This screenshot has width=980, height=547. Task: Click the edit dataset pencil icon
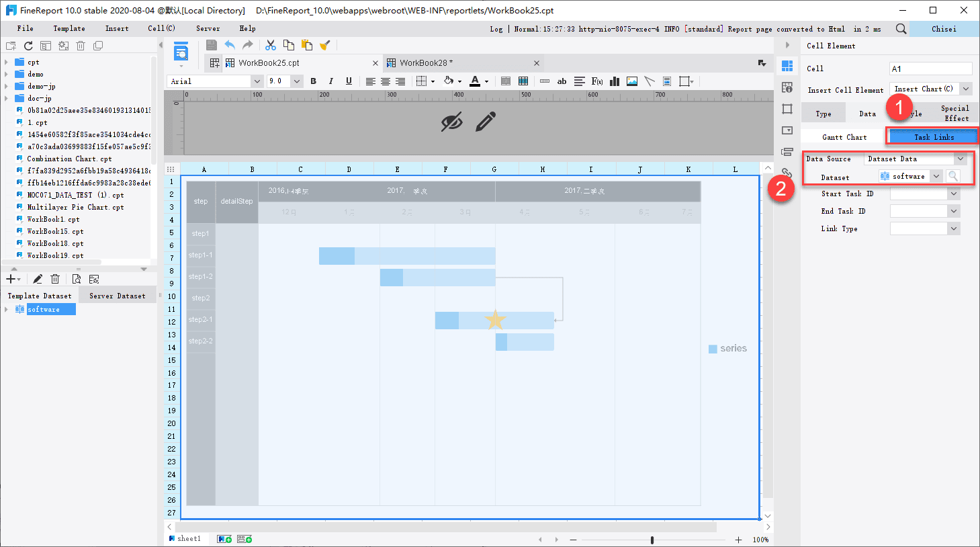coord(37,278)
